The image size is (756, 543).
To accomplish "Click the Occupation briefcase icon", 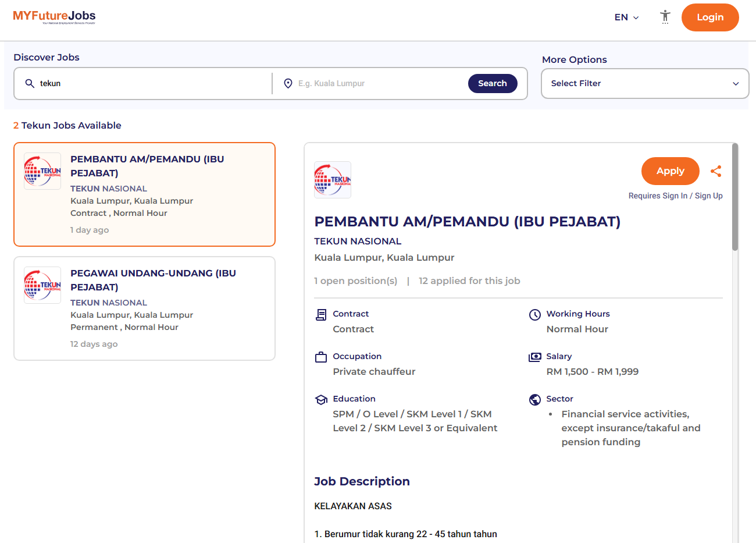I will tap(321, 357).
